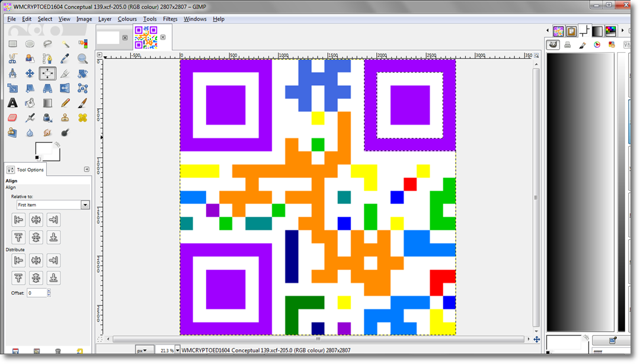Pick the Bucket Fill tool
640x364 pixels.
tap(30, 103)
